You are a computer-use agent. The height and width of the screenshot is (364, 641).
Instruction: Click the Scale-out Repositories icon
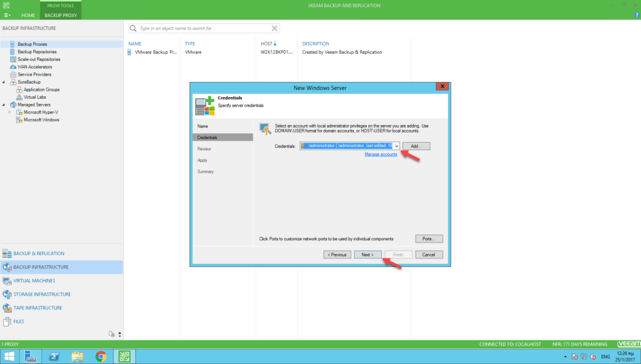coord(13,59)
